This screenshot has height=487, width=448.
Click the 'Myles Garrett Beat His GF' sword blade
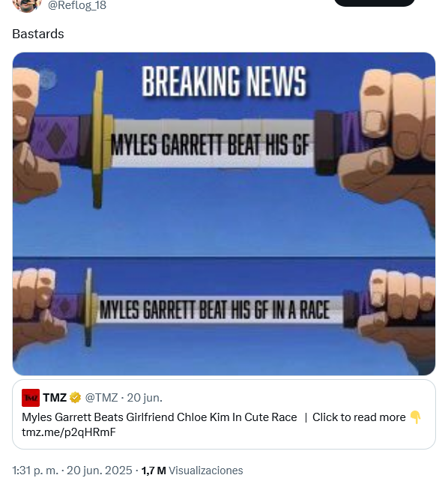[212, 144]
